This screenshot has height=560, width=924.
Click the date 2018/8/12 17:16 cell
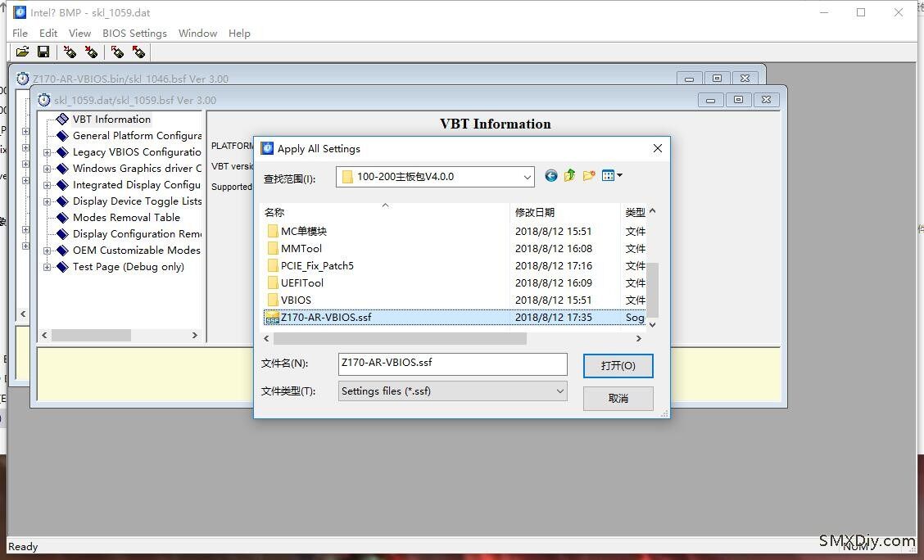tap(554, 265)
